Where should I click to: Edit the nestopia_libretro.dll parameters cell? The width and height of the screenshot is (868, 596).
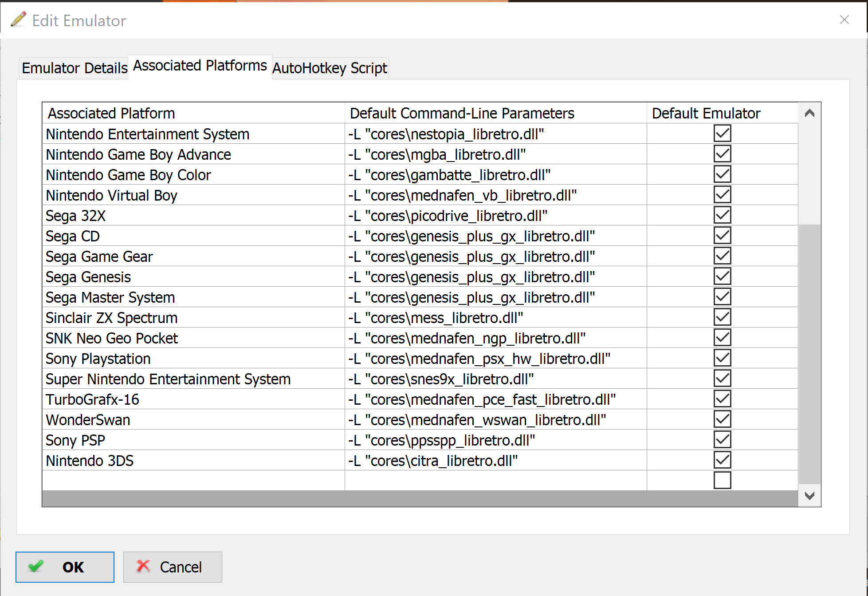point(496,134)
